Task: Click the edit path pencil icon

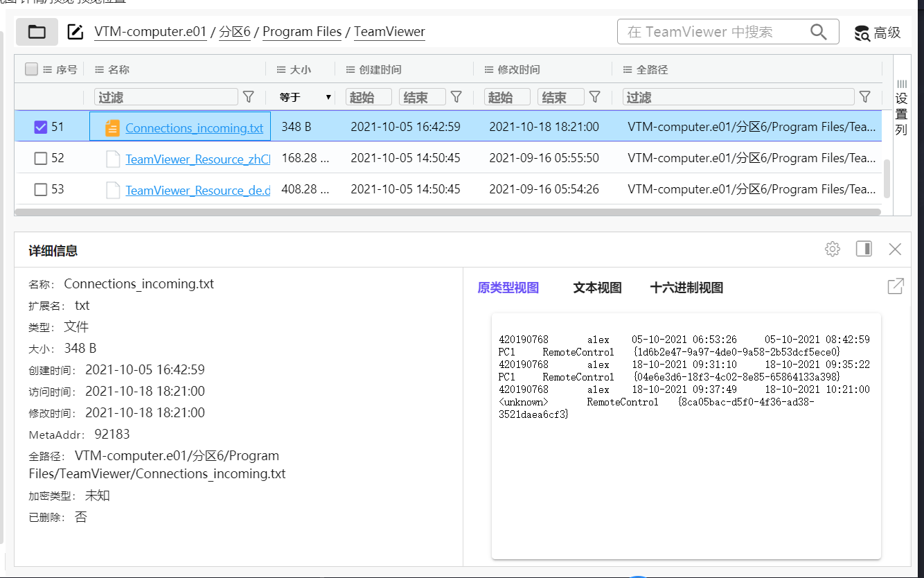Action: (75, 32)
